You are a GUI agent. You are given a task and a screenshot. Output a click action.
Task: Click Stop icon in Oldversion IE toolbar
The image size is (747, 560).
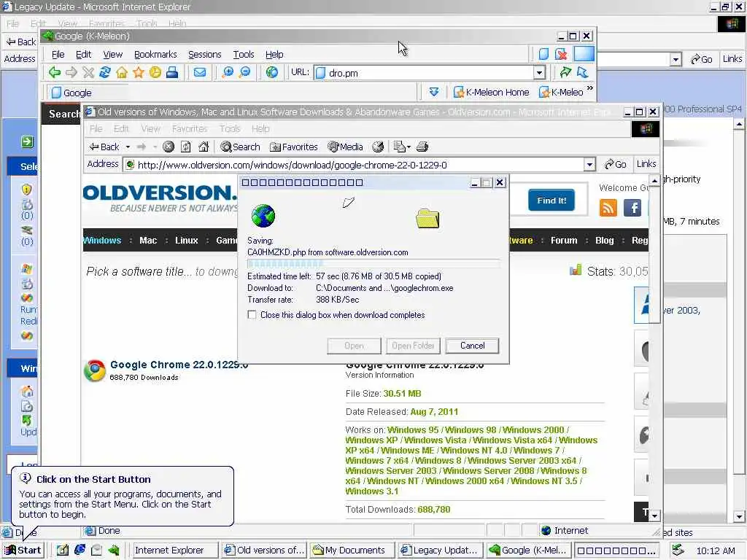point(169,147)
